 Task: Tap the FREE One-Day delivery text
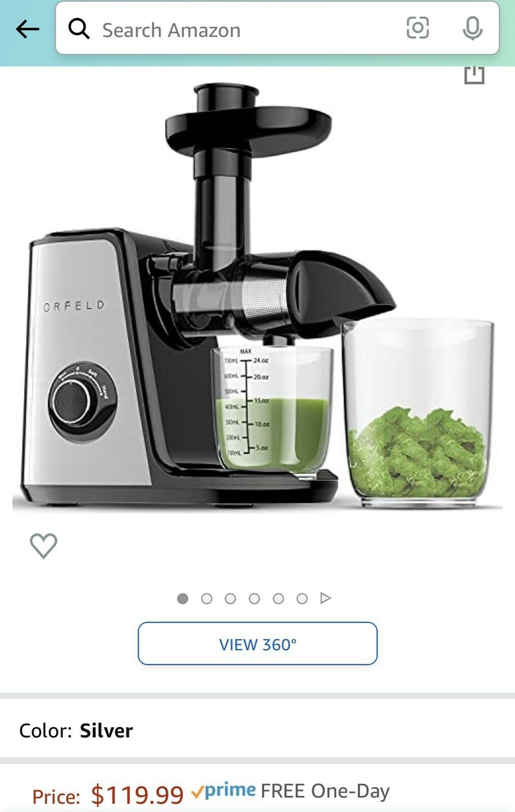[325, 791]
